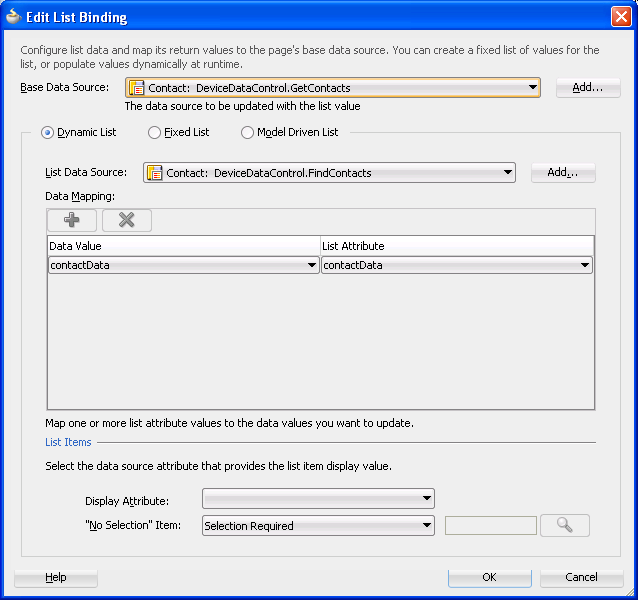Viewport: 638px width, 600px height.
Task: Expand the Data Value contactData dropdown
Action: [x=184, y=265]
